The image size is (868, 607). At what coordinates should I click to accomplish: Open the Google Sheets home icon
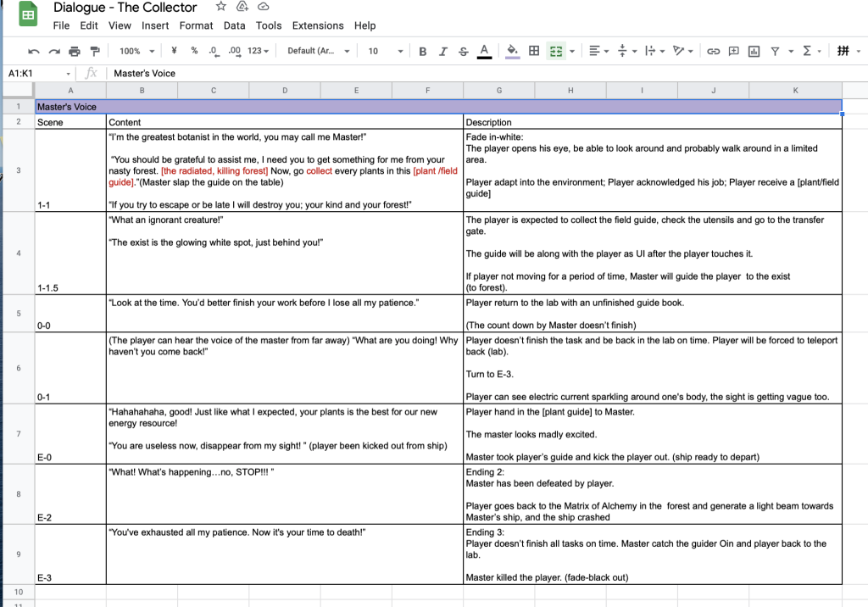28,14
